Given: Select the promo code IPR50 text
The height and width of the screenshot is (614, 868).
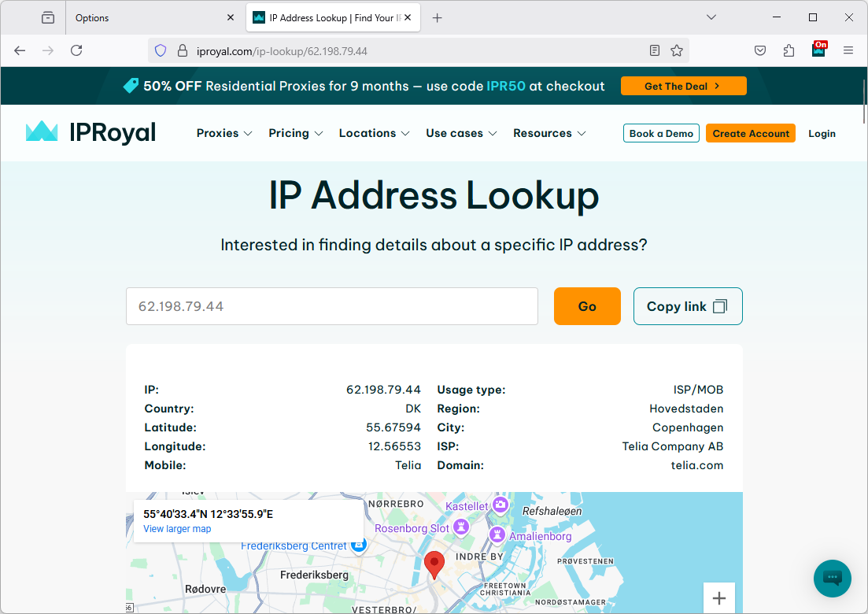Looking at the screenshot, I should point(506,87).
